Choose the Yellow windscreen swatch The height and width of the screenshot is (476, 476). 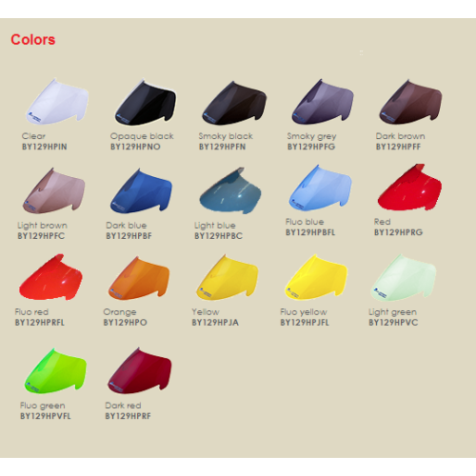(228, 277)
